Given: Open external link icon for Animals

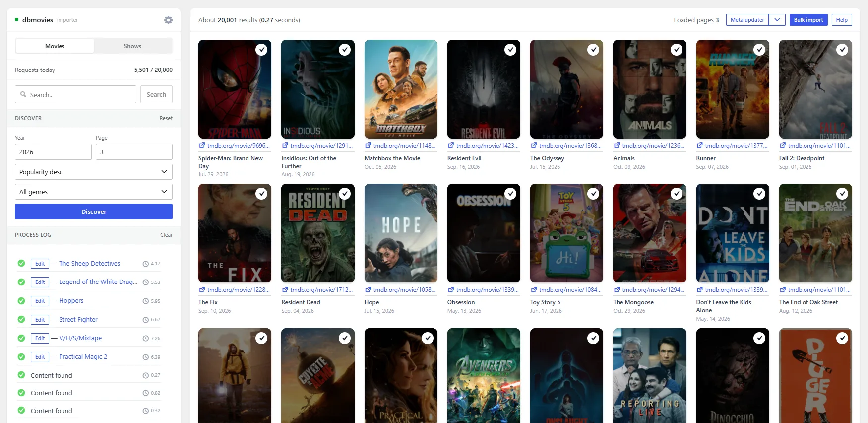Looking at the screenshot, I should pyautogui.click(x=617, y=146).
